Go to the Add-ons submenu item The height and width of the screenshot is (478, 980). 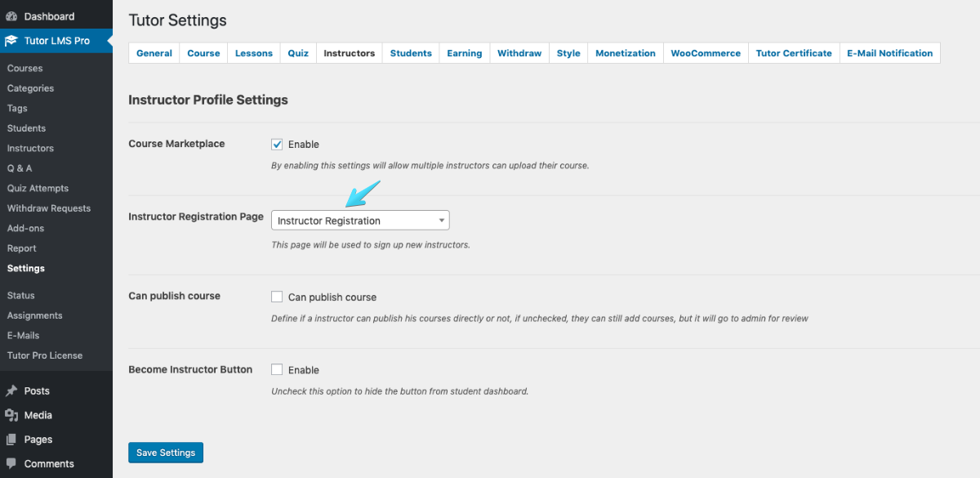click(26, 228)
